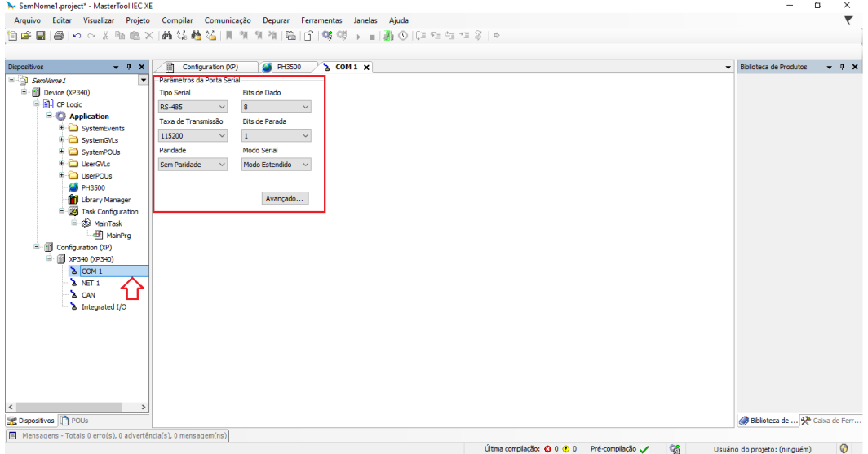Expand the SystemEvents folder
Screen dimensions: 868x454
click(x=62, y=128)
